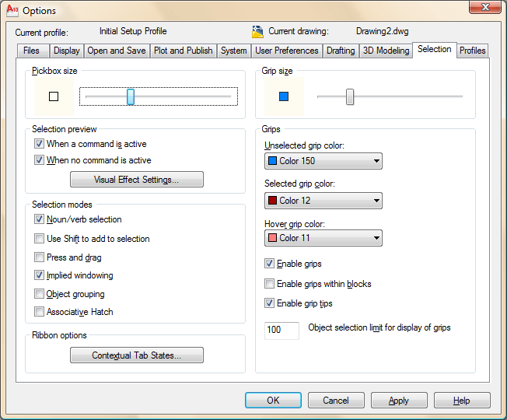Click the Pickbox size slider thumb
Screen dimensions: 507x420
pyautogui.click(x=131, y=96)
